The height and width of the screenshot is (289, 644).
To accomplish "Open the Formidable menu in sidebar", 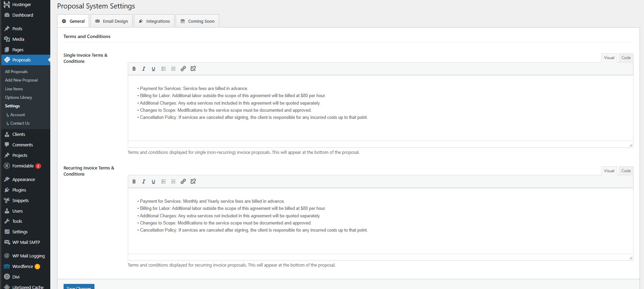I will pos(23,166).
